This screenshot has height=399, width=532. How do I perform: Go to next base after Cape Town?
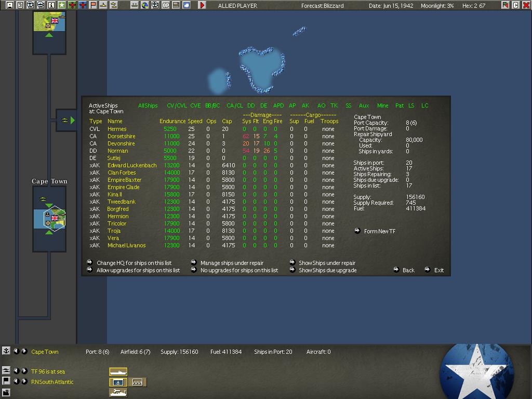24,351
